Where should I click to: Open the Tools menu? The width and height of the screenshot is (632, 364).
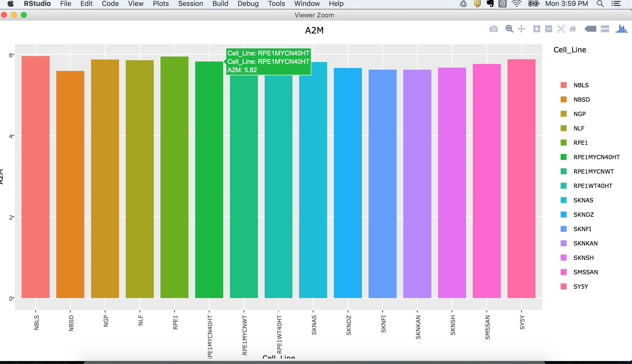pyautogui.click(x=276, y=4)
